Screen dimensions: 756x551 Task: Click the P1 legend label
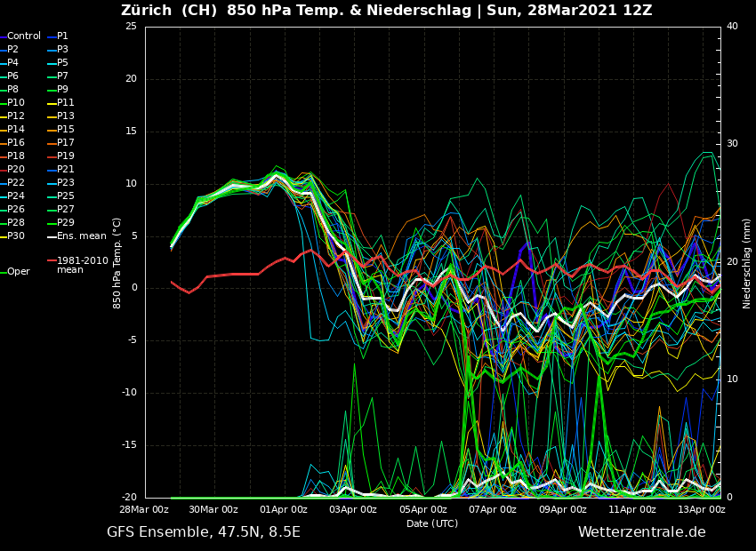click(62, 36)
